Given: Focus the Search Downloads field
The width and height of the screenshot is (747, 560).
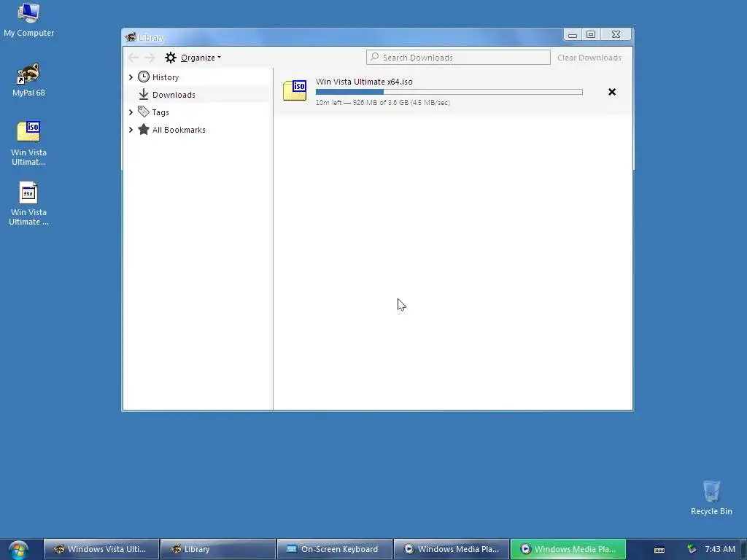Looking at the screenshot, I should [458, 58].
